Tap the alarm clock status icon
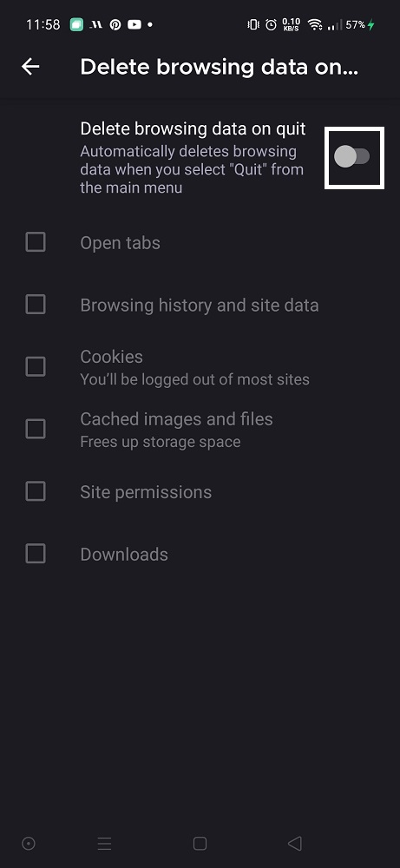This screenshot has height=868, width=400. 271,25
